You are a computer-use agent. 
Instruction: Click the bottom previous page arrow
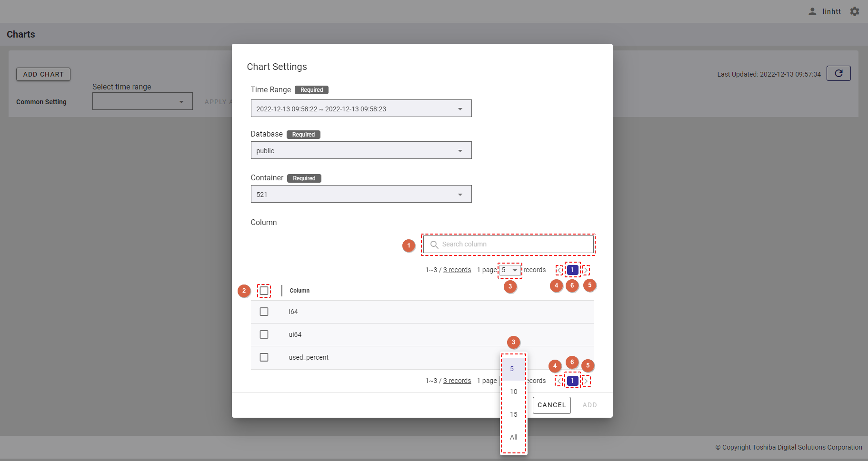click(x=559, y=381)
